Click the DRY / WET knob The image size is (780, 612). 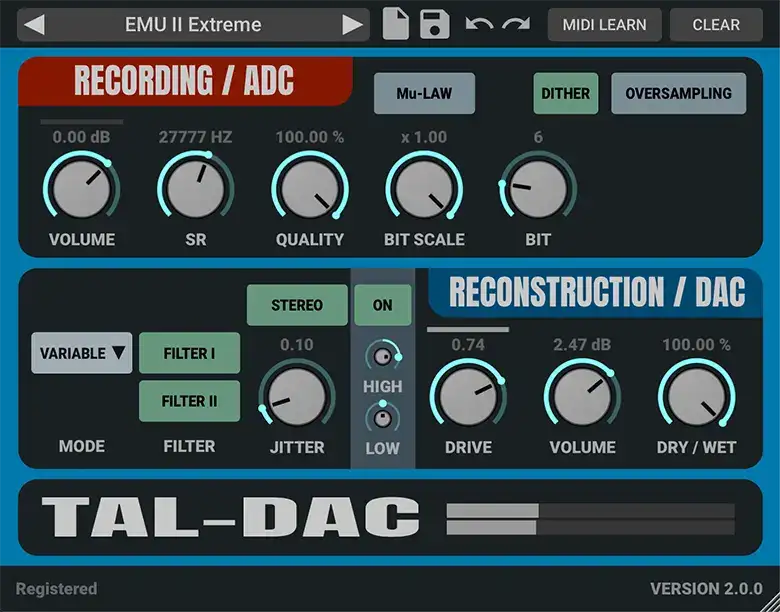tap(696, 396)
